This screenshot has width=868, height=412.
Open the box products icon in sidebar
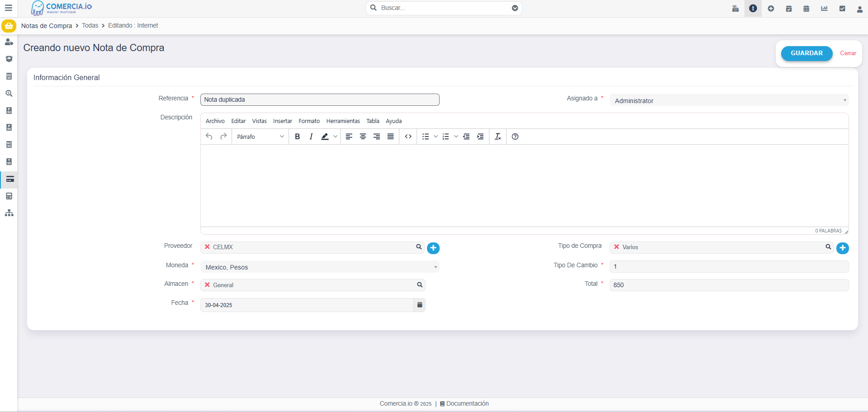(x=9, y=59)
